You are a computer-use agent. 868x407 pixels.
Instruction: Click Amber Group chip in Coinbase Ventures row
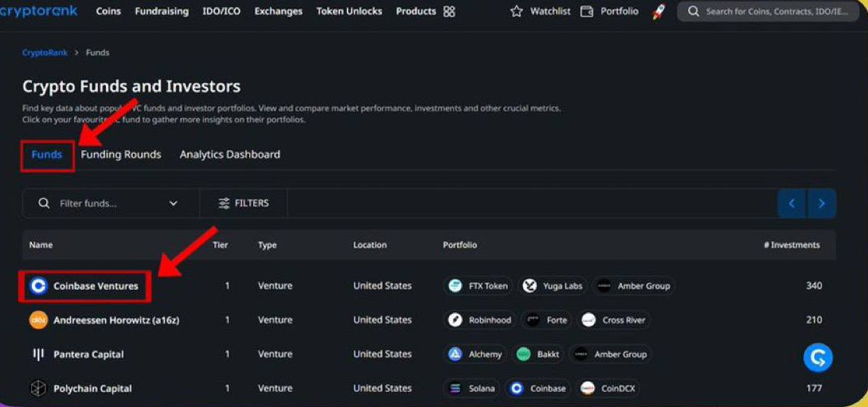(634, 286)
